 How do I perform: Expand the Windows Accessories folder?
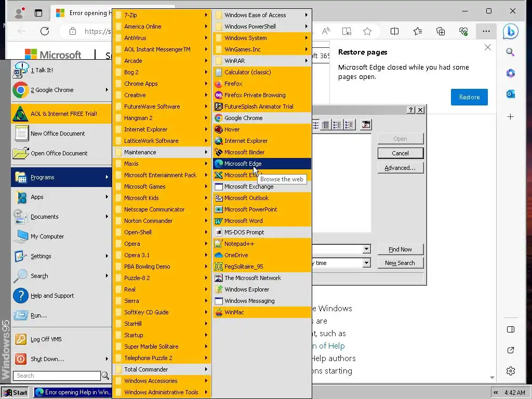162,381
